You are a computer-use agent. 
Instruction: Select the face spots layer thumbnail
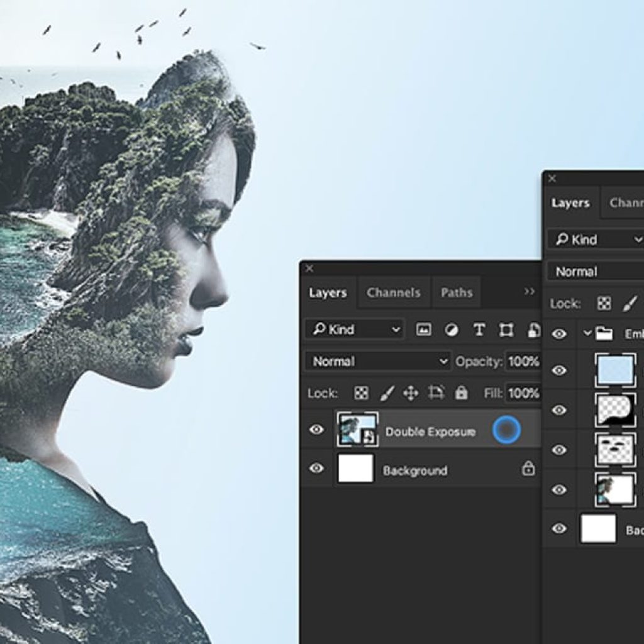click(615, 450)
